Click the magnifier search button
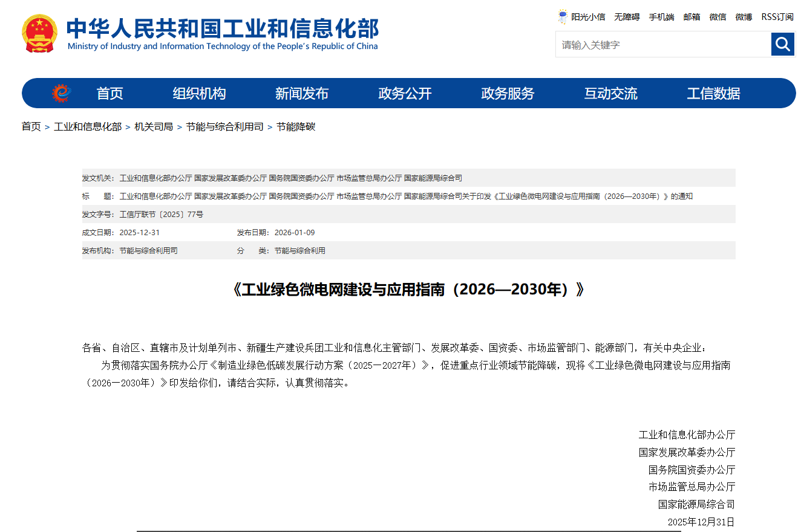 [x=782, y=44]
